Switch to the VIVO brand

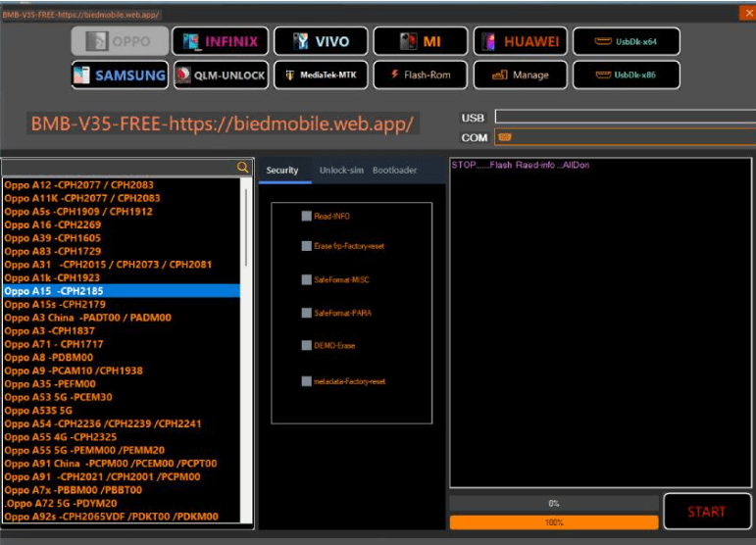coord(321,41)
